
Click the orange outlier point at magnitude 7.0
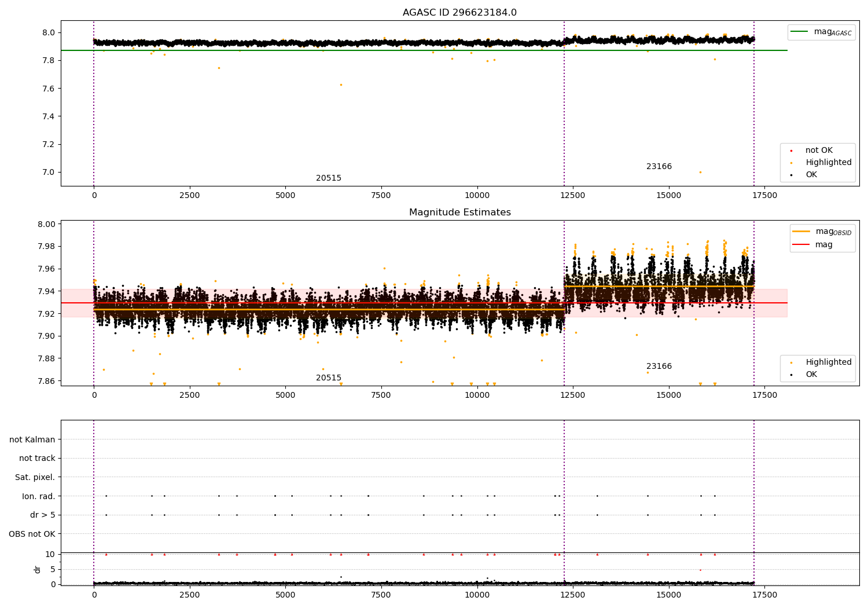pos(700,172)
